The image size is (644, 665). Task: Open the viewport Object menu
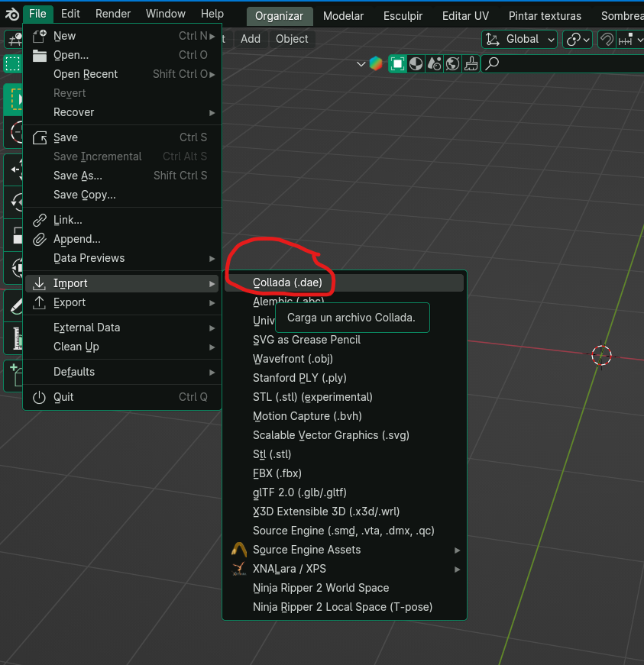pyautogui.click(x=292, y=39)
